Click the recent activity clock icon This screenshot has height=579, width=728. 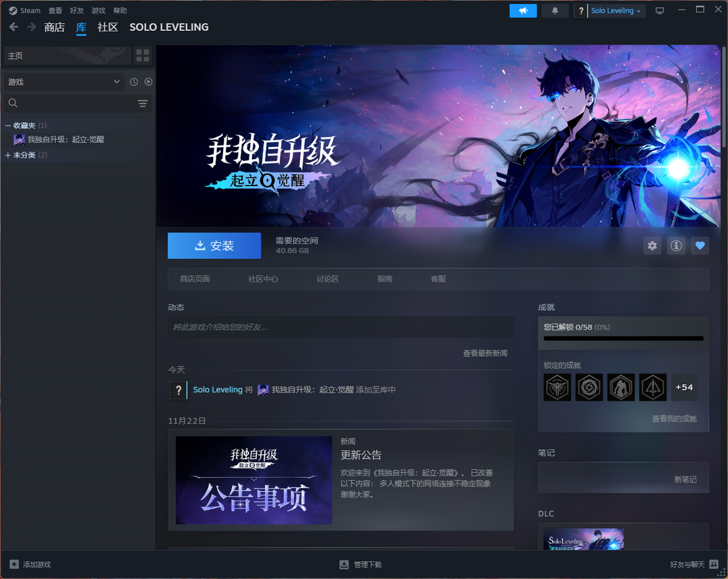pos(134,82)
